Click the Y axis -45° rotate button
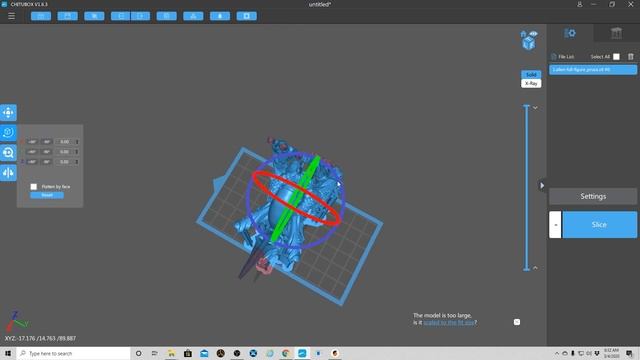Viewport: 640px width, 360px height. (x=47, y=152)
